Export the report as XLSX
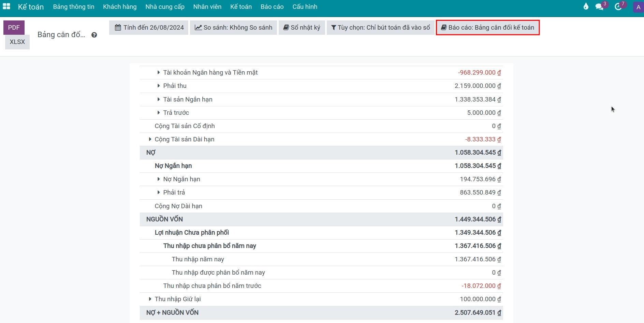Viewport: 644px width, 323px height. click(17, 42)
